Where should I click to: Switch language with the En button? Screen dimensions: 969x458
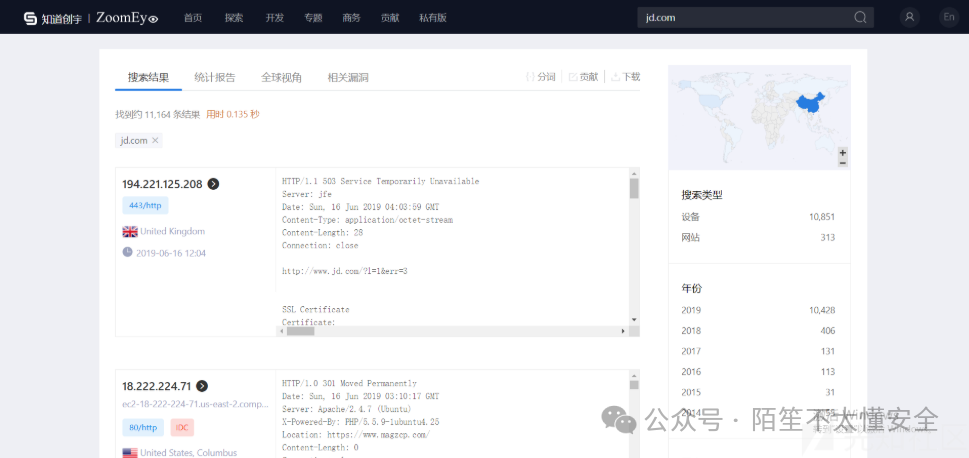point(949,17)
